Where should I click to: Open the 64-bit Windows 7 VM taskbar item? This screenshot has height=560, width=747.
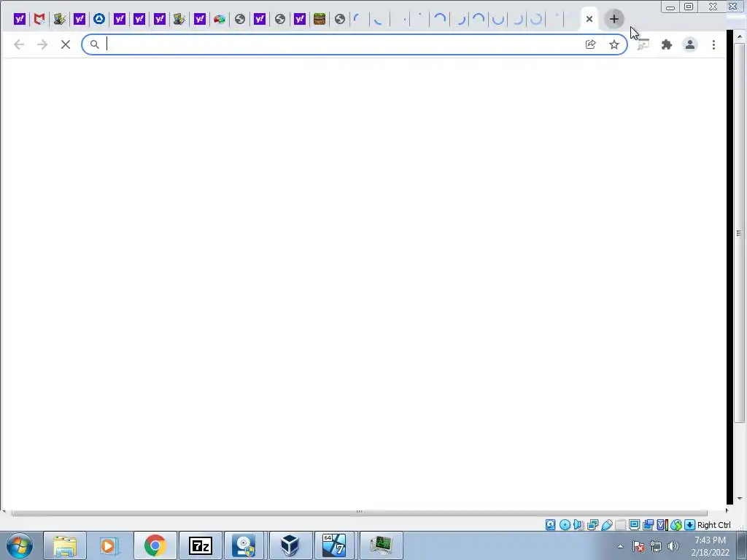tap(335, 545)
